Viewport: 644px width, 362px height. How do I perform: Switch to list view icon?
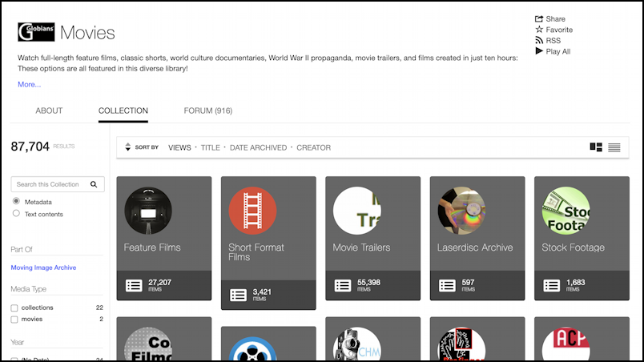(x=614, y=147)
